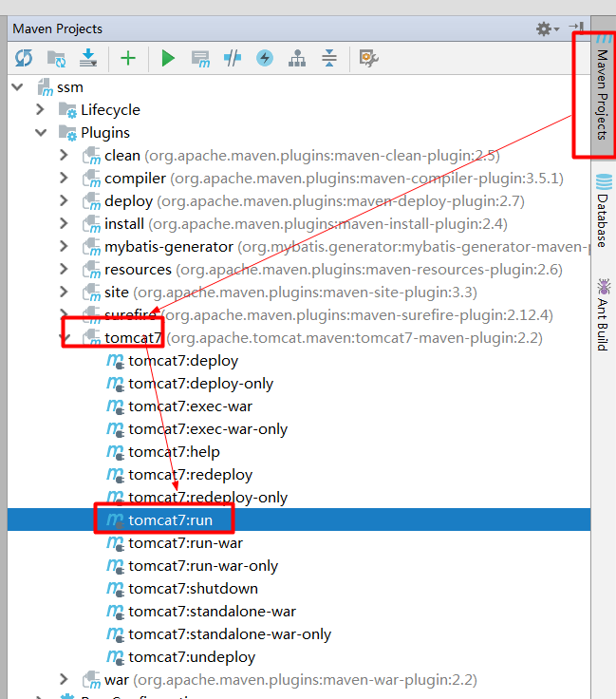Open Maven Projects side tab
The width and height of the screenshot is (616, 699).
coord(603,89)
